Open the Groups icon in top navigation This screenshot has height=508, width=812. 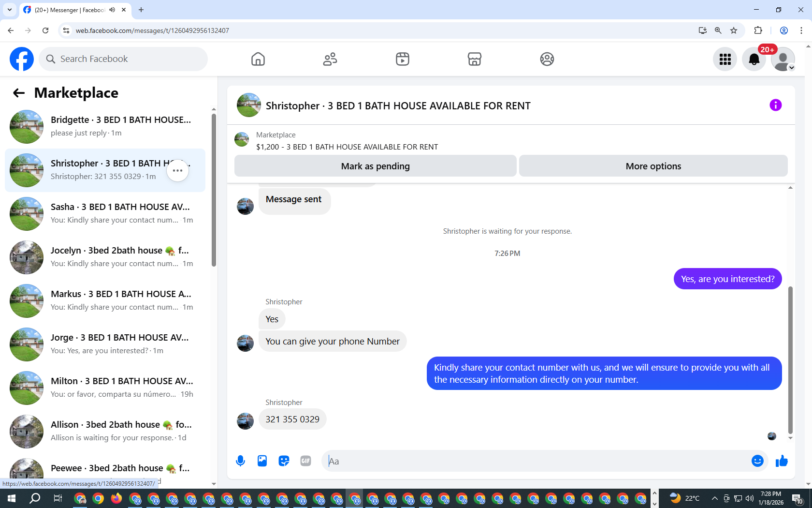pyautogui.click(x=547, y=59)
